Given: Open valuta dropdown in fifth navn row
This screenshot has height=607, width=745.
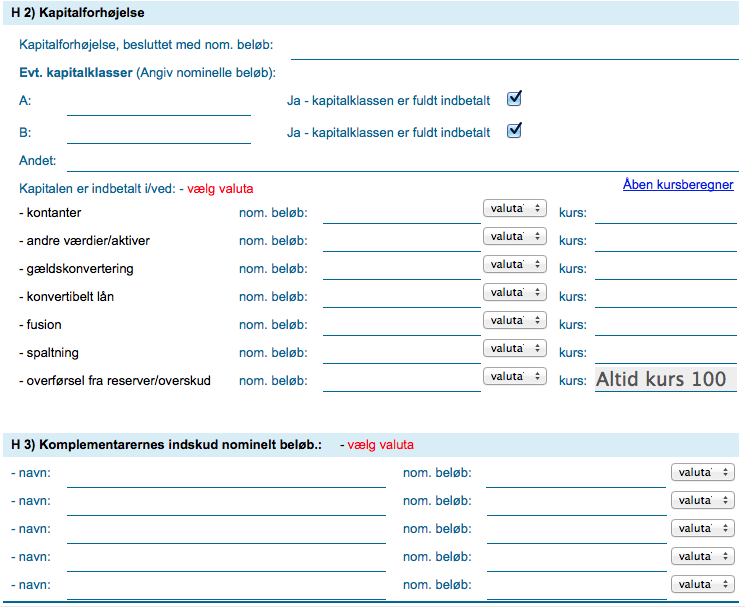Looking at the screenshot, I should pyautogui.click(x=703, y=585).
